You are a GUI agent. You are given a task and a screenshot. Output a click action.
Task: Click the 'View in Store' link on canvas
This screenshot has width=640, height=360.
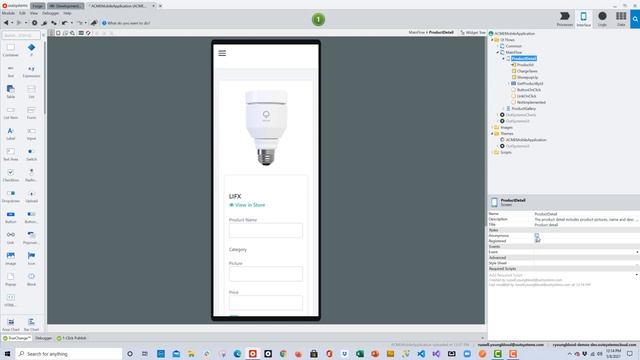[x=247, y=205]
